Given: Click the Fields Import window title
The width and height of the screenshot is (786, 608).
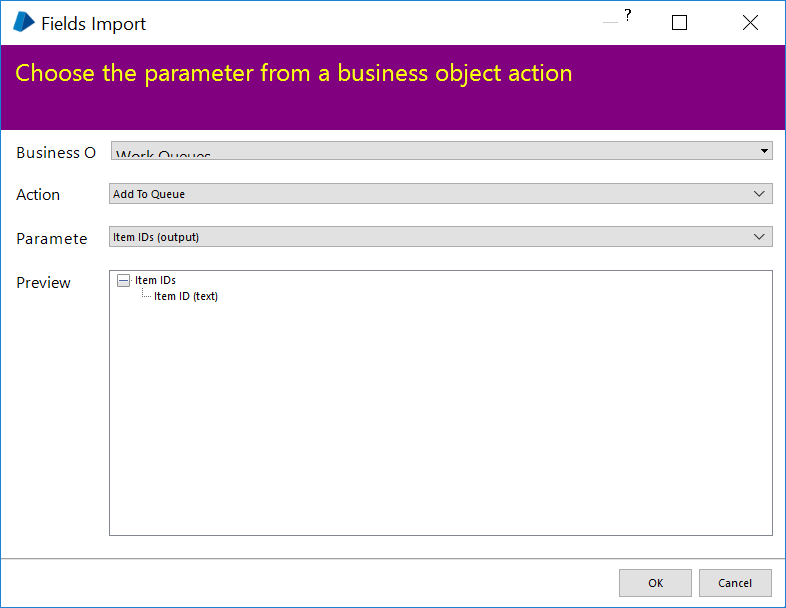Looking at the screenshot, I should [x=93, y=24].
